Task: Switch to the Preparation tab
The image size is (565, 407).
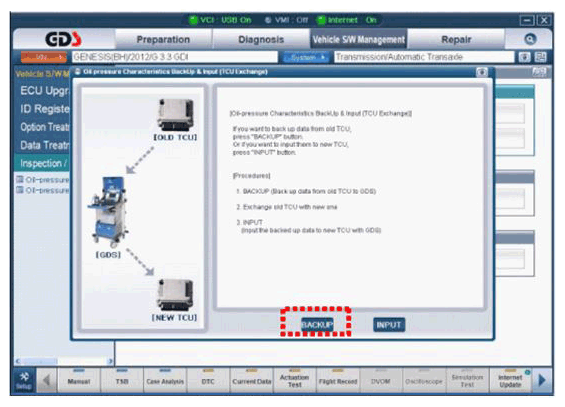Action: click(163, 39)
